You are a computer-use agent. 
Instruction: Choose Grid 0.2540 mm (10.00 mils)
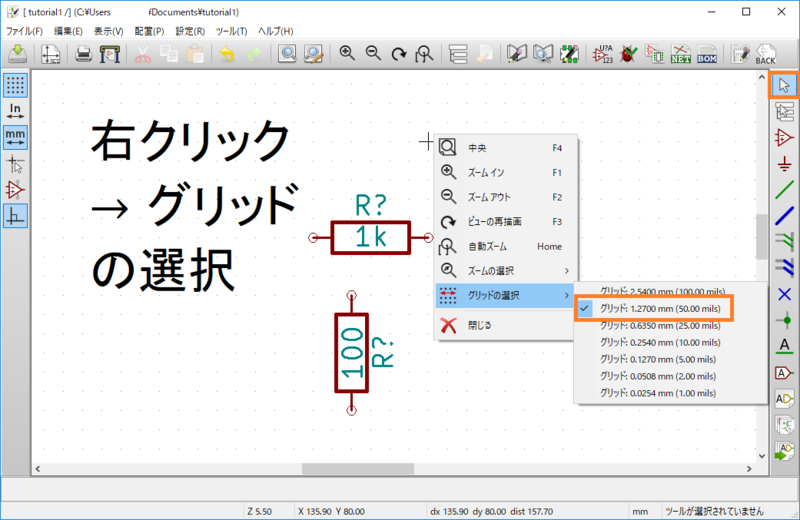[660, 342]
